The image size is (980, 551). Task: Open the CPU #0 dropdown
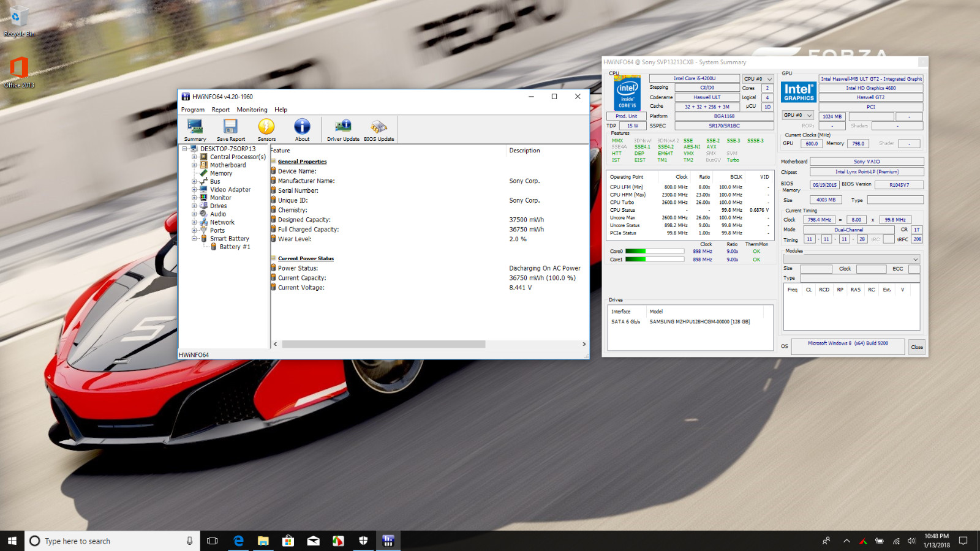[758, 79]
